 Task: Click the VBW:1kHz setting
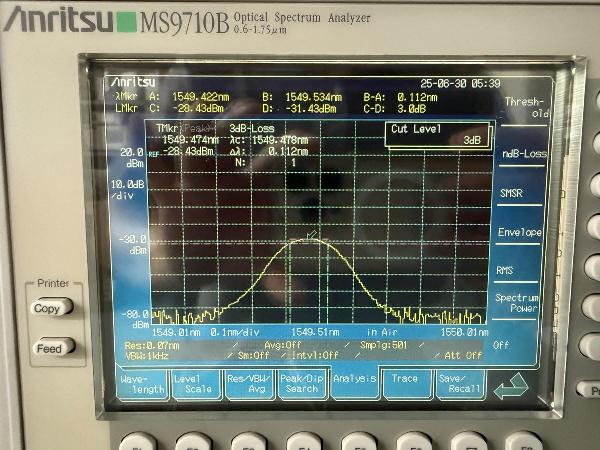click(147, 356)
